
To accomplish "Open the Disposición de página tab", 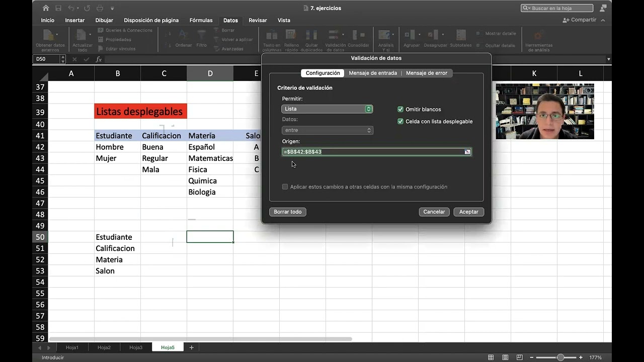I will pyautogui.click(x=151, y=20).
